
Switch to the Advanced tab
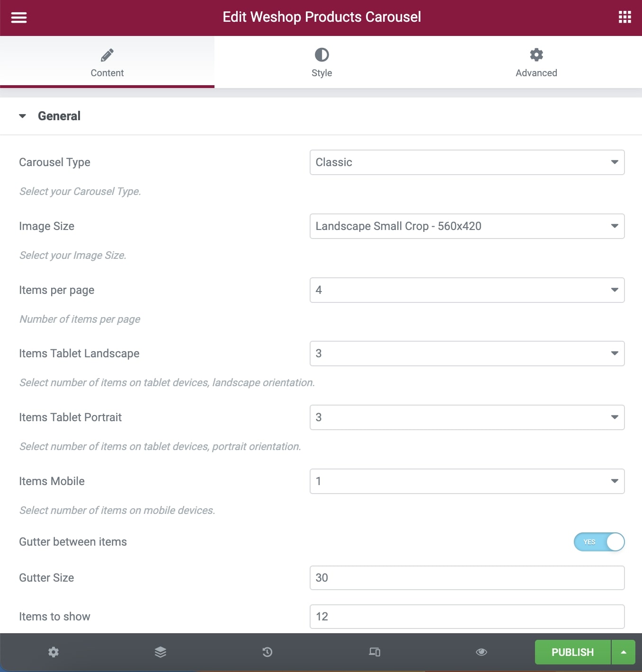click(x=536, y=62)
